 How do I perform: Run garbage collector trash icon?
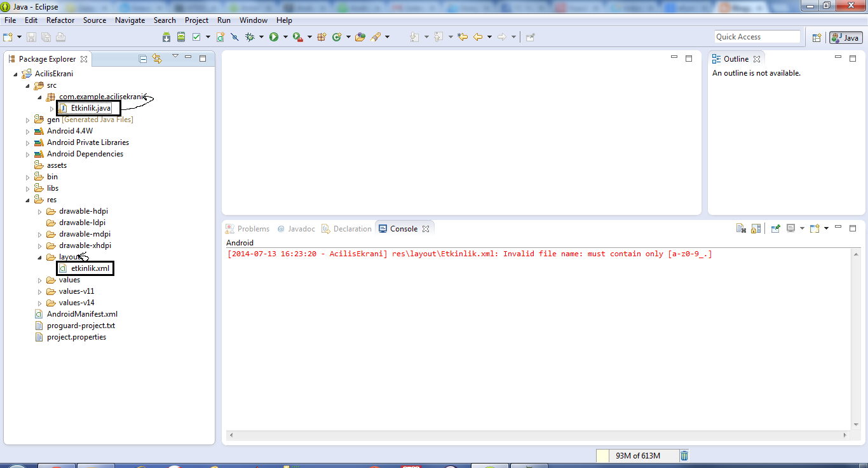[684, 455]
